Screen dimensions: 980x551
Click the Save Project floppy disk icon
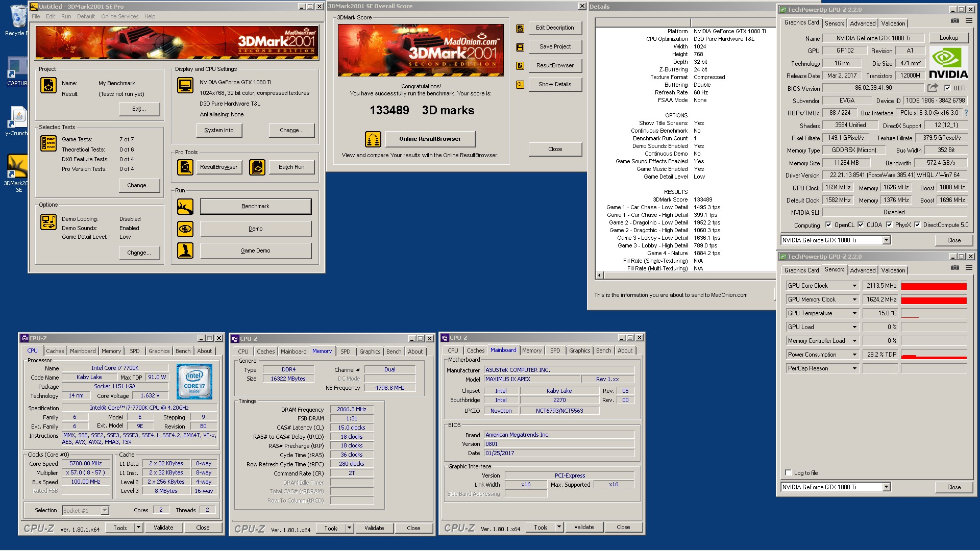tap(520, 47)
